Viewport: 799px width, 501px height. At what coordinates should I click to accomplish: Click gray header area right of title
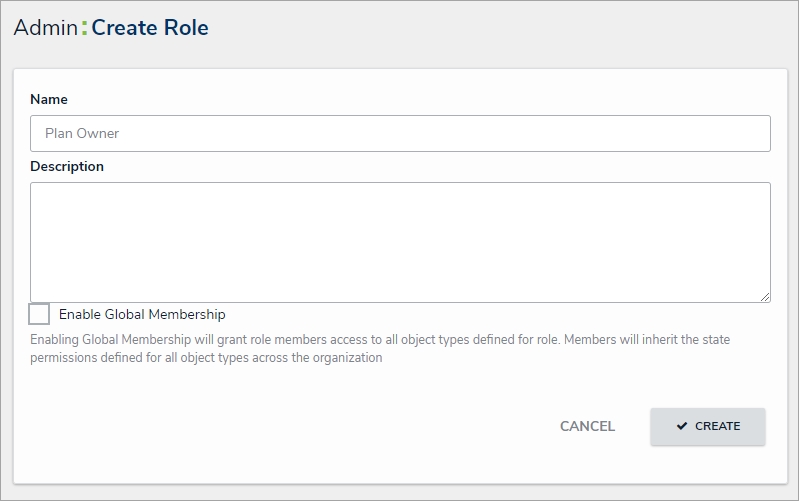coord(500,28)
